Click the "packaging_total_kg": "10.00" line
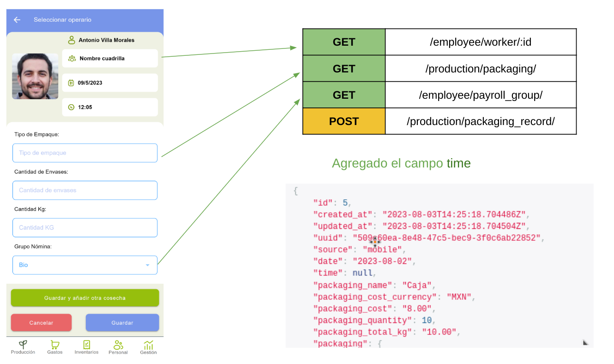This screenshot has width=614, height=364. [x=387, y=332]
